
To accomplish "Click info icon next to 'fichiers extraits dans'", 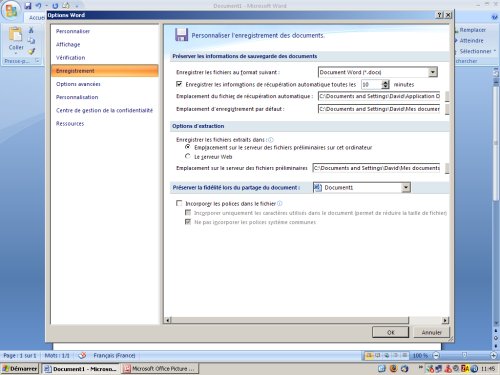I will (x=271, y=140).
